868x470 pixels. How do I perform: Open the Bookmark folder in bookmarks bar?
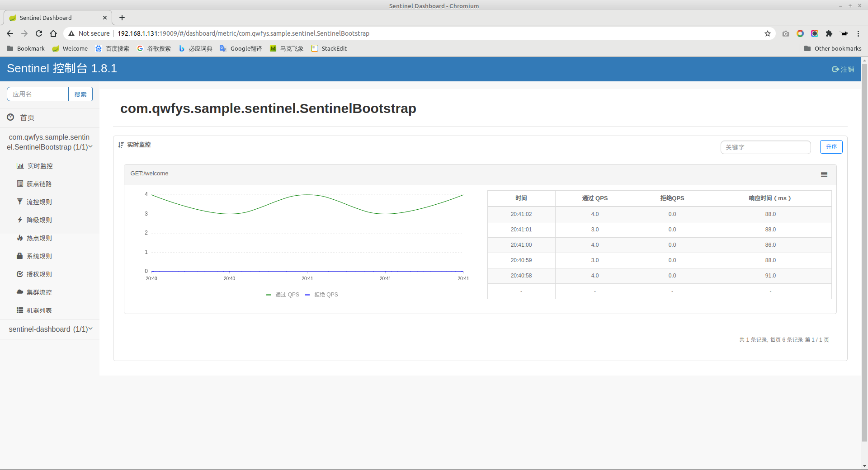26,48
